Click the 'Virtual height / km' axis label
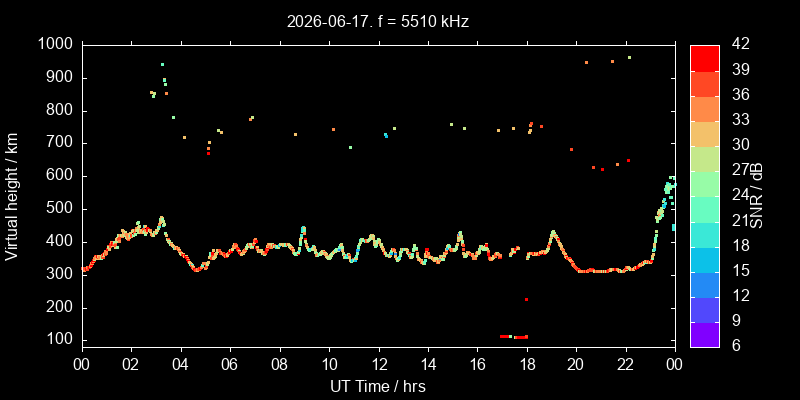The width and height of the screenshot is (800, 400). click(x=12, y=196)
